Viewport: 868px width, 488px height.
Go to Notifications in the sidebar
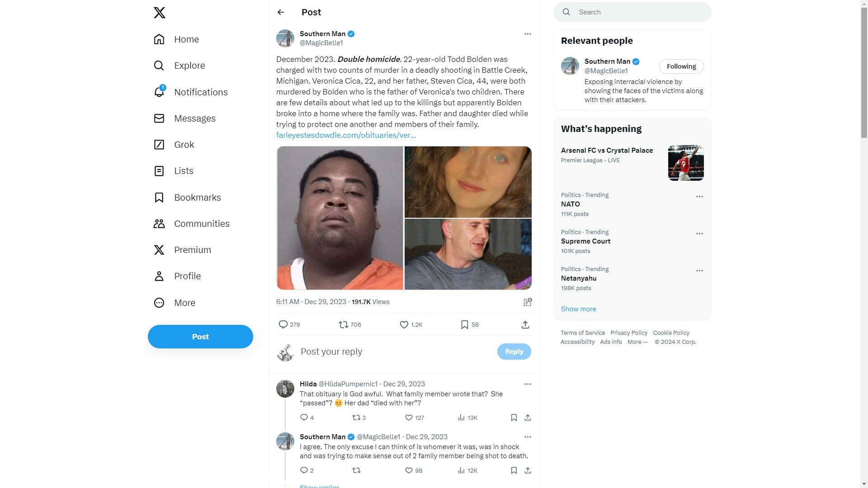(191, 92)
